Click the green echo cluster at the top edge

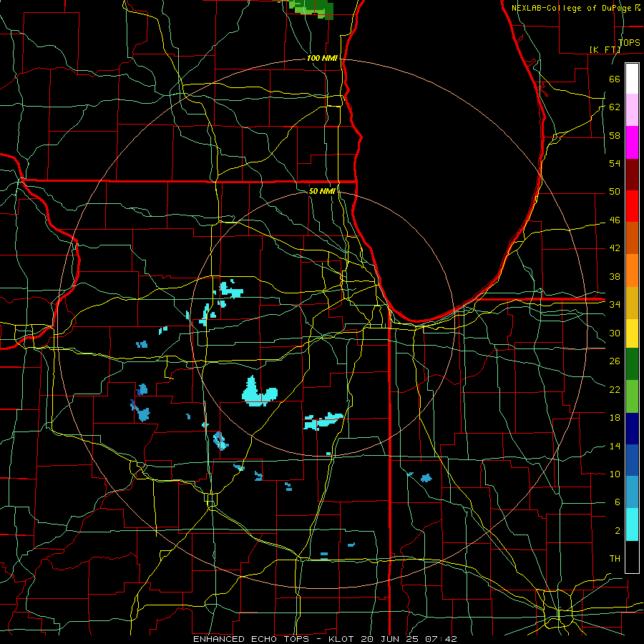point(311,9)
